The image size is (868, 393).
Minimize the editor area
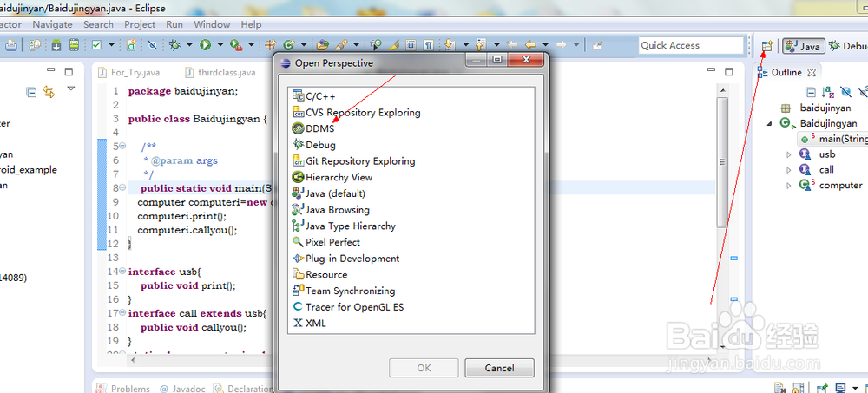point(712,69)
